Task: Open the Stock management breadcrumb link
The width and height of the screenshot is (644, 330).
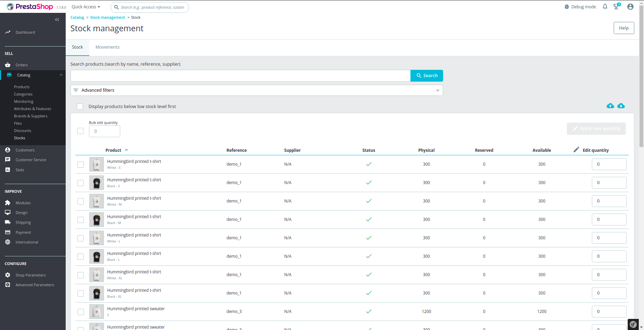Action: (107, 17)
